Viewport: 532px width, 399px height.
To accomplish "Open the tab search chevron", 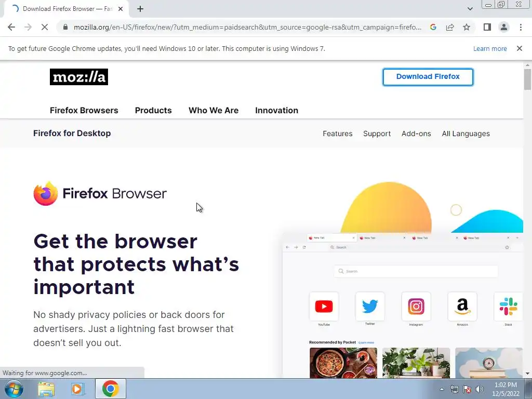I will coord(470,9).
